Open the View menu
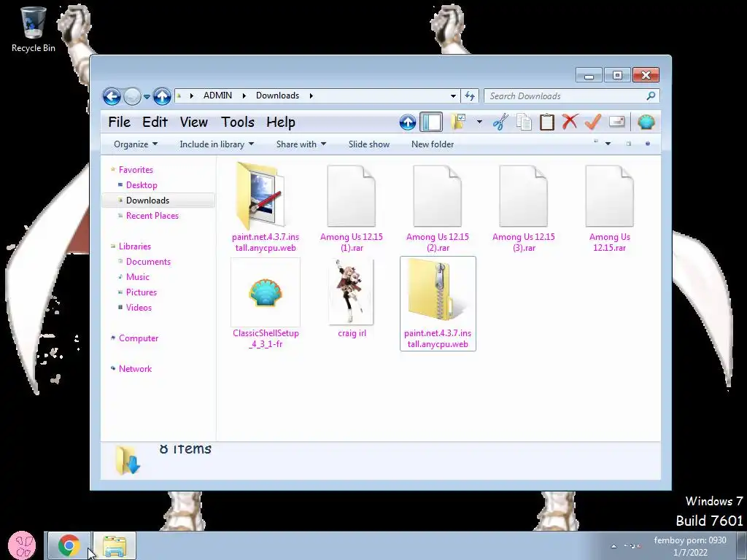 [193, 122]
